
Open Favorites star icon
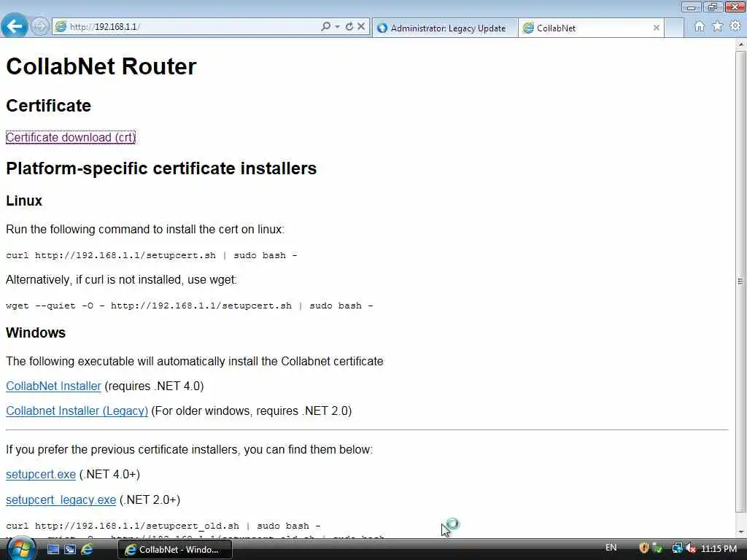click(x=718, y=27)
